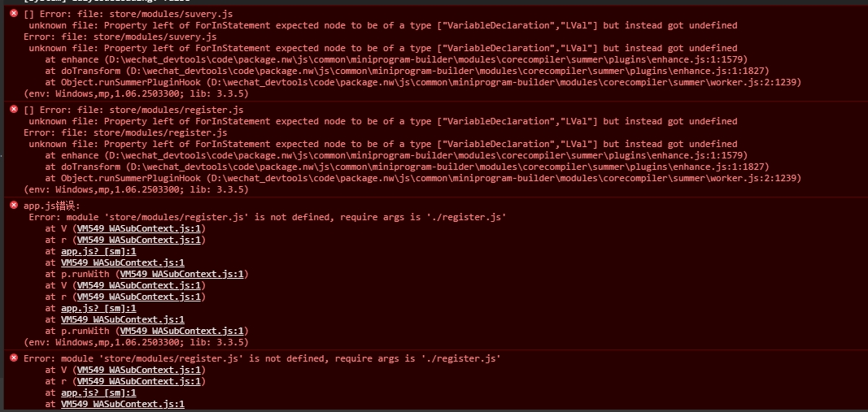
Task: Click the error icon beside the suvery.js error
Action: (14, 13)
